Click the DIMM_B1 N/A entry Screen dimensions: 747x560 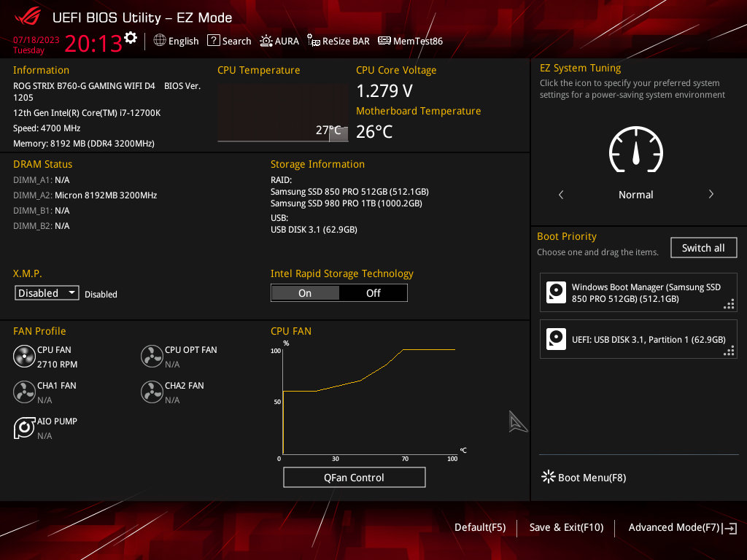click(x=42, y=211)
